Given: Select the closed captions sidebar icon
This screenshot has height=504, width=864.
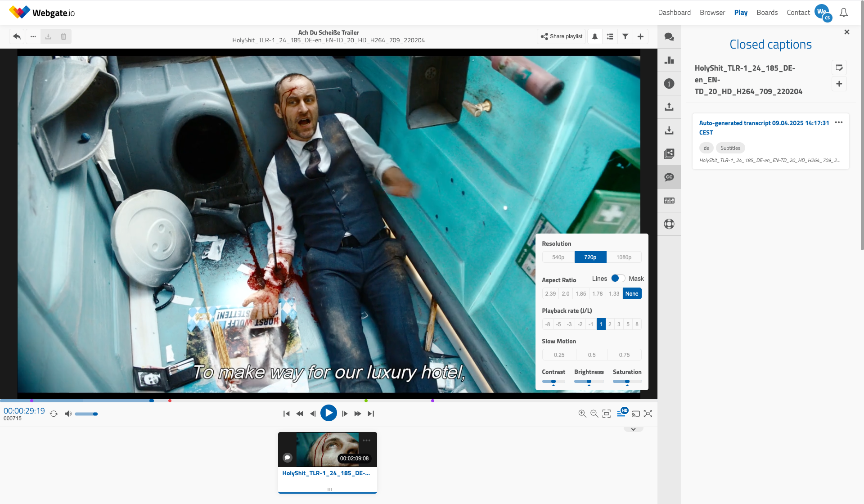Looking at the screenshot, I should point(669,177).
